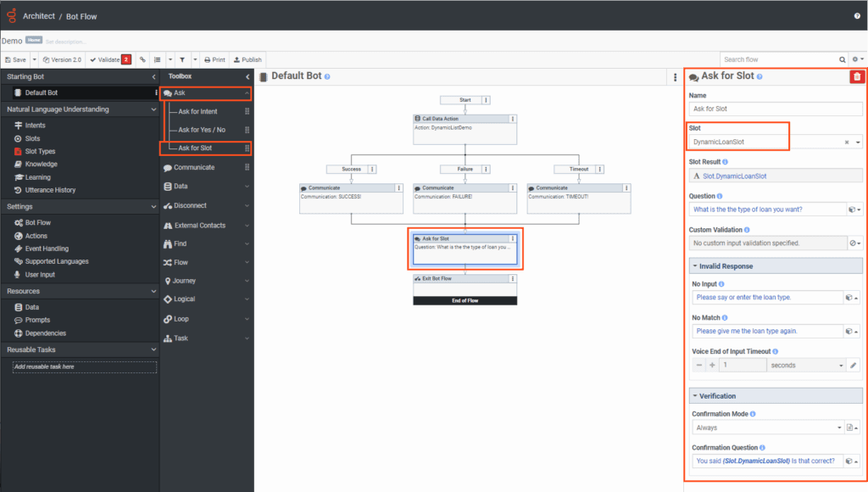The image size is (868, 492).
Task: Open the Slot Types section in the sidebar
Action: [x=40, y=150]
